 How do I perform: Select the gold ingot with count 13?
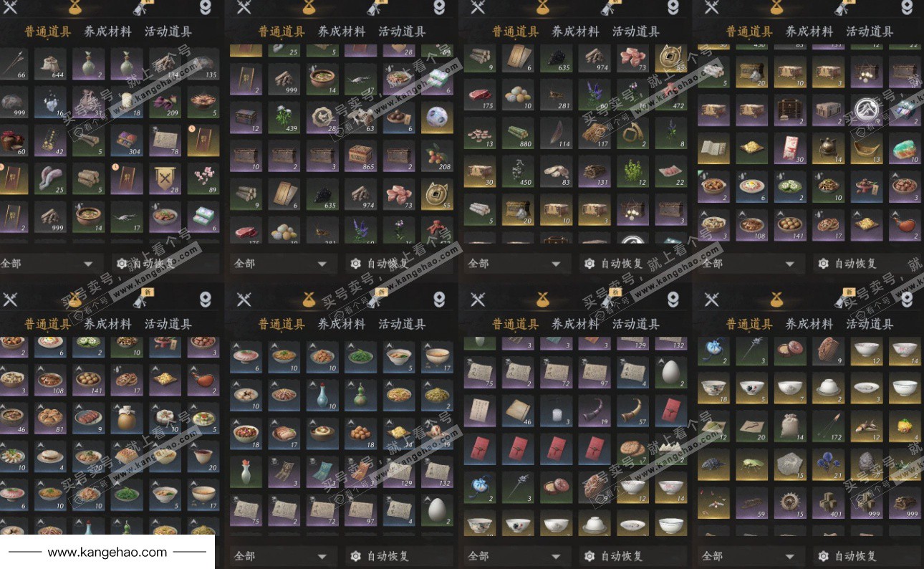pos(866,148)
